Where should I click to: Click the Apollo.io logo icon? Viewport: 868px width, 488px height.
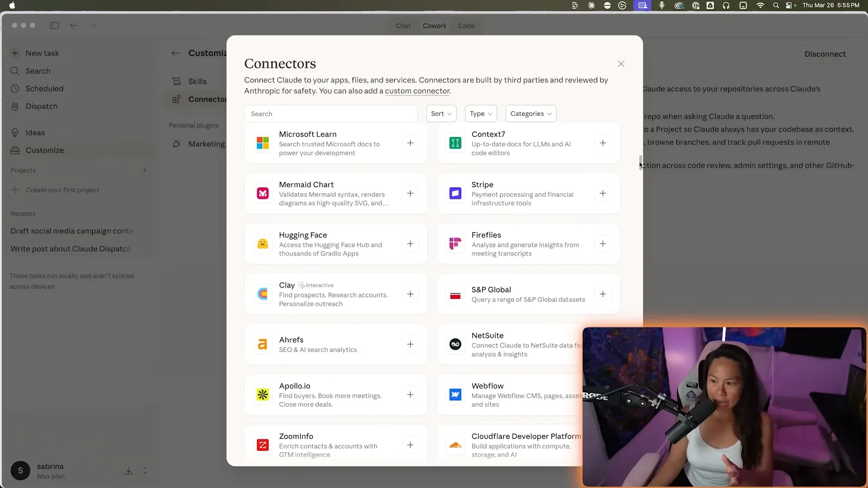coord(263,395)
